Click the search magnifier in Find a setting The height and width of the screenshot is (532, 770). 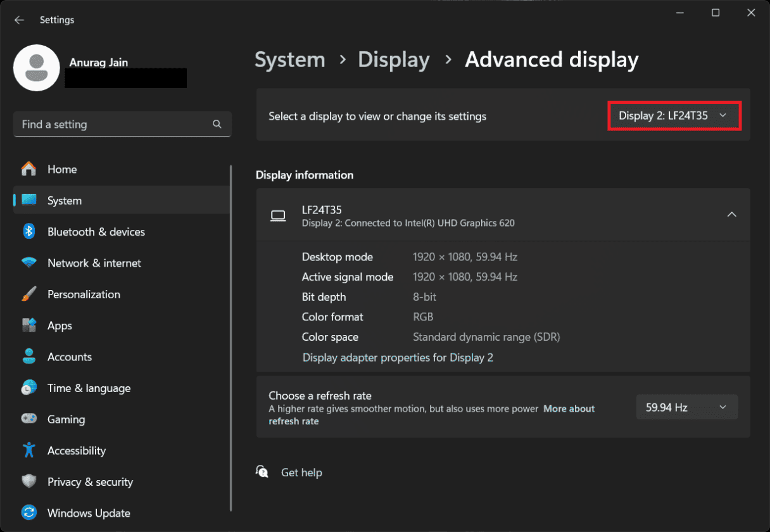tap(217, 124)
